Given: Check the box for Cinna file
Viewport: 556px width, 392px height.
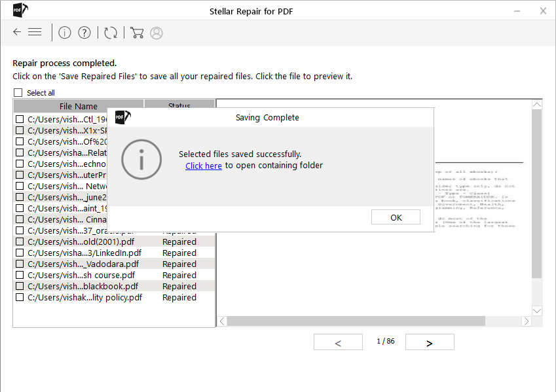Looking at the screenshot, I should coord(20,219).
